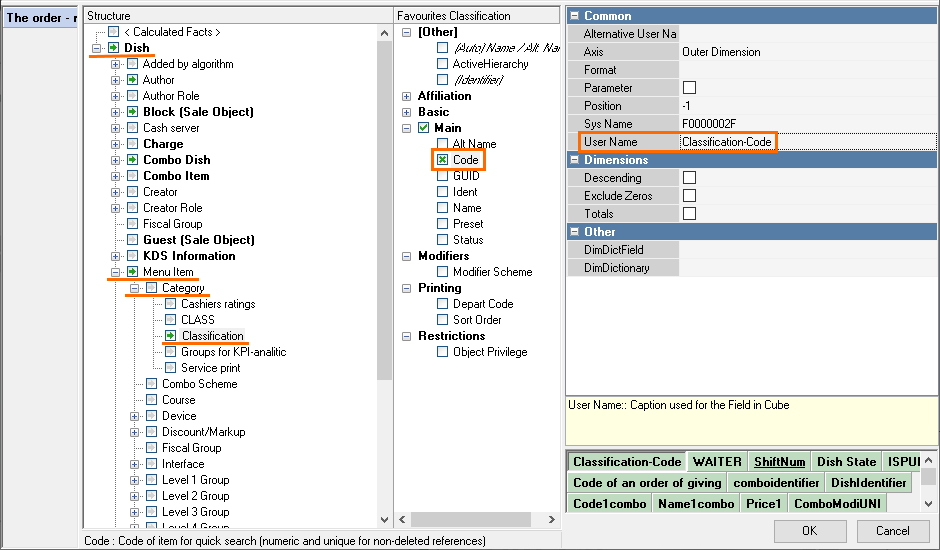Collapse the Common properties section
The width and height of the screenshot is (940, 550).
(574, 16)
